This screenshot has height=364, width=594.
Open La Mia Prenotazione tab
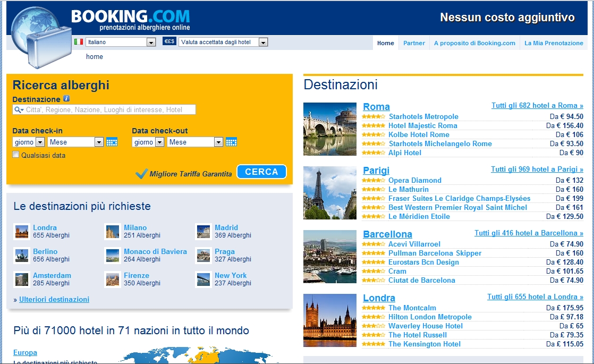point(554,43)
